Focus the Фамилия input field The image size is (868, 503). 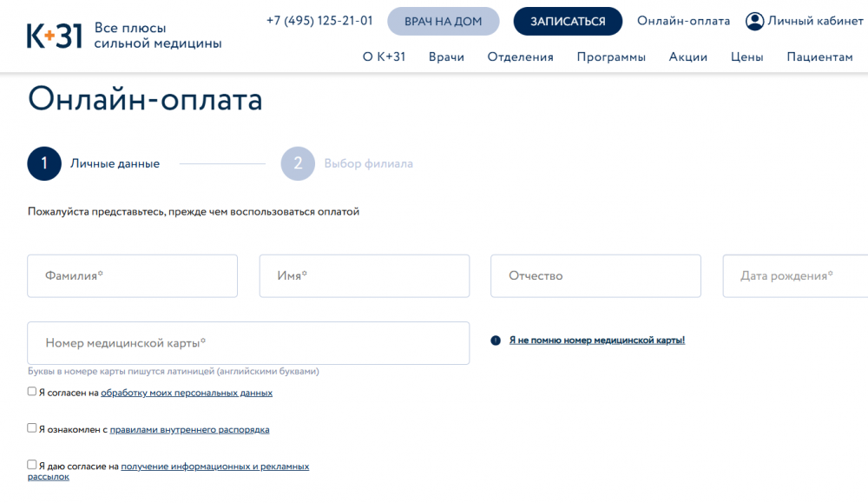132,276
